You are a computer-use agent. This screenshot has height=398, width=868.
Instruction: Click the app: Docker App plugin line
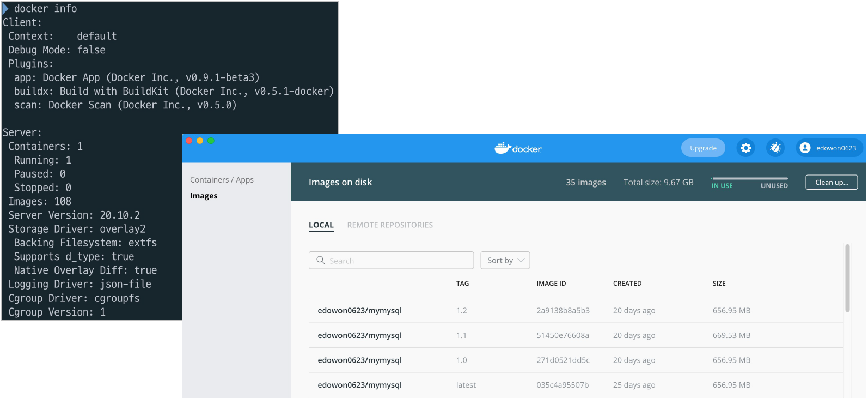click(x=137, y=77)
